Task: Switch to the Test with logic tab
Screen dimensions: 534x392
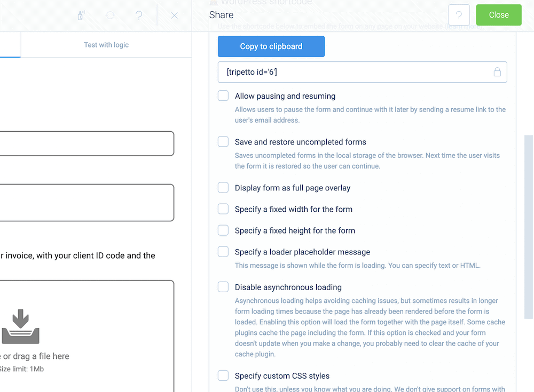Action: coord(106,45)
